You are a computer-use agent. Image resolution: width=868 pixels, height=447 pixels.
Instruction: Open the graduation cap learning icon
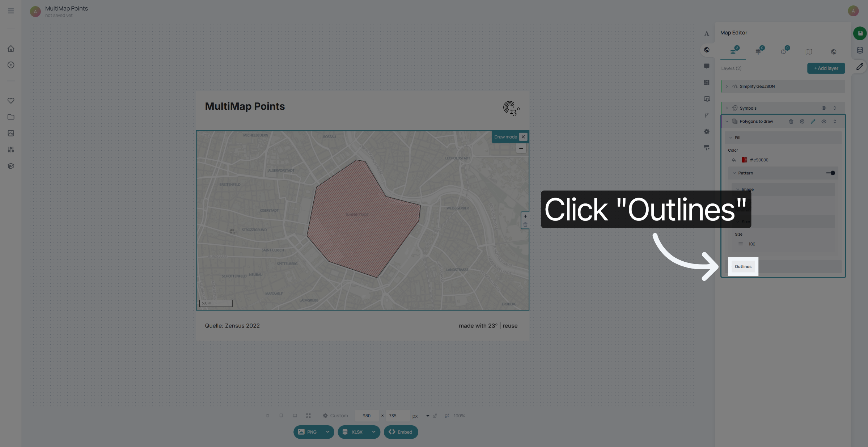pyautogui.click(x=11, y=166)
